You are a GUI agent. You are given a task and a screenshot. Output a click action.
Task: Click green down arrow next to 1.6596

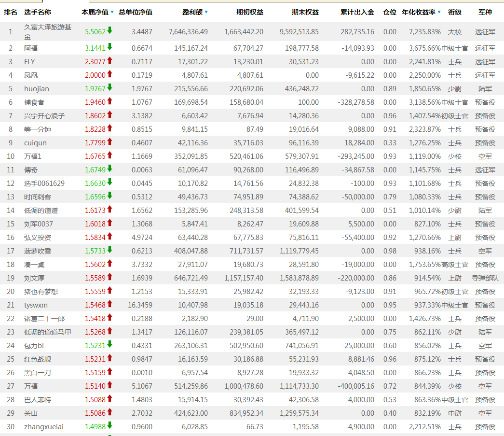tap(109, 196)
